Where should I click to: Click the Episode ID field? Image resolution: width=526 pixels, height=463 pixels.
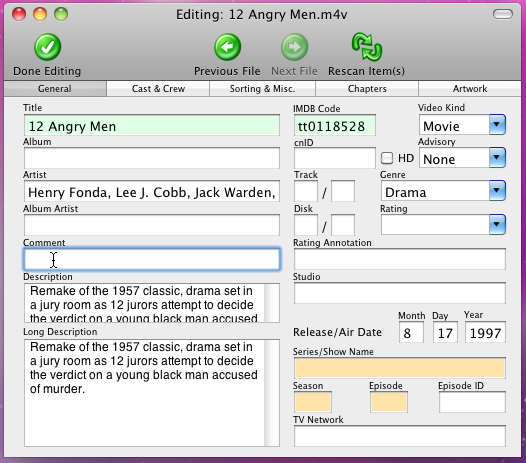coord(472,402)
